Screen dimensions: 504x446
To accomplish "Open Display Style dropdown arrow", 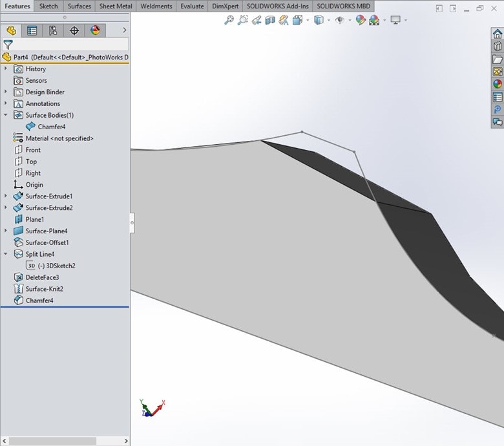I will point(328,20).
